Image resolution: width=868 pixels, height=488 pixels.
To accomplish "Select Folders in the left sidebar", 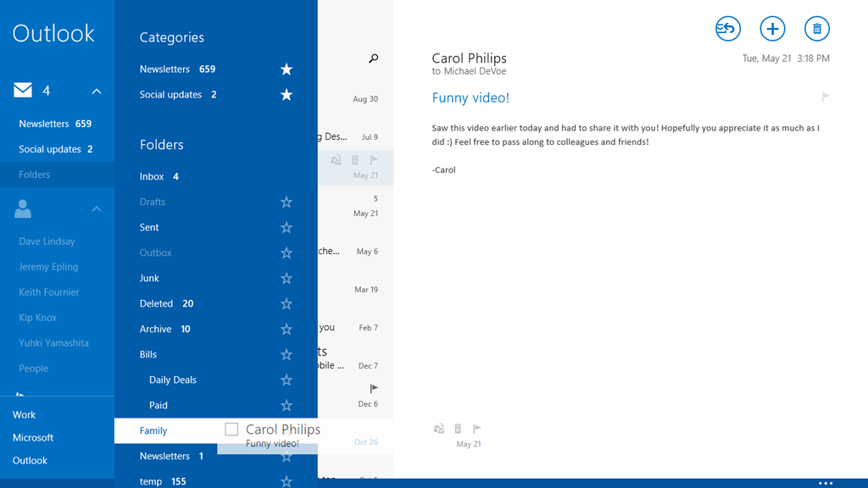I will pyautogui.click(x=35, y=175).
